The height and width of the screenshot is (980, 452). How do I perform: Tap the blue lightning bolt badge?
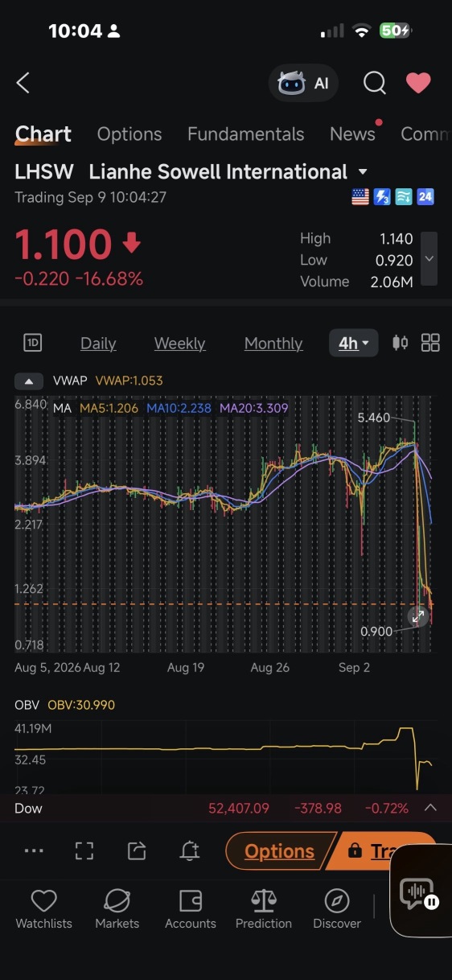(382, 196)
